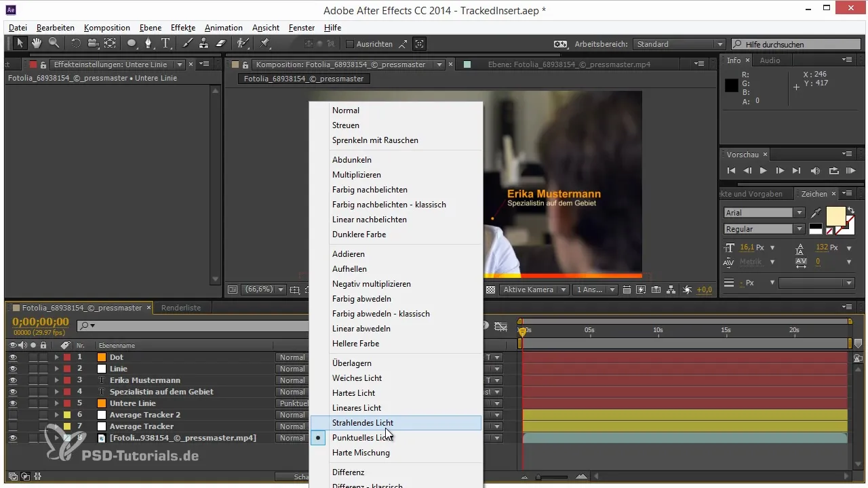Click the eyedropper in Zeichen panel
The image size is (868, 488).
pyautogui.click(x=816, y=213)
